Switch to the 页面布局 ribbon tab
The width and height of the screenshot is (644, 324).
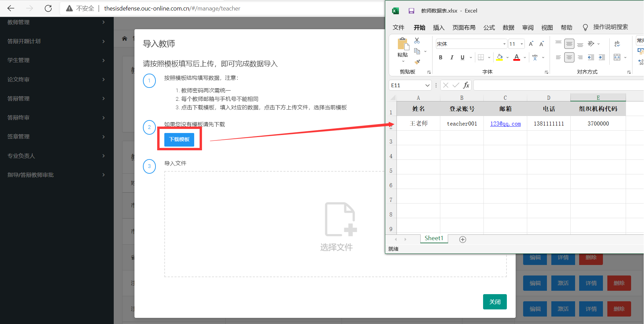coord(464,27)
